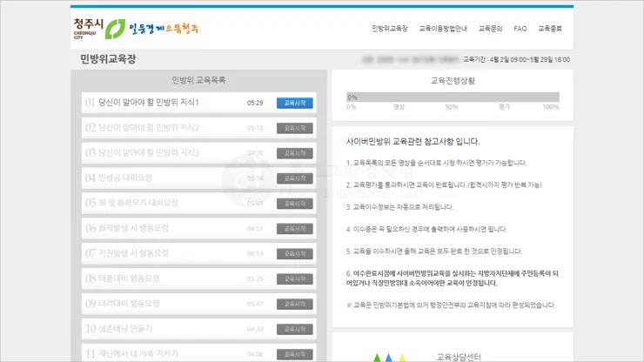Click the 교육상담센터 heading
This screenshot has height=362, width=644.
click(459, 357)
